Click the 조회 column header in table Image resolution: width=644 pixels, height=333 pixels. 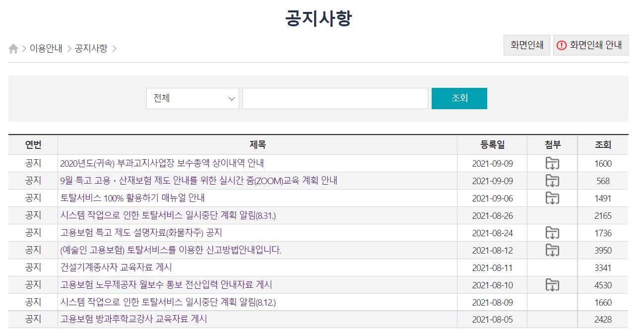click(603, 145)
